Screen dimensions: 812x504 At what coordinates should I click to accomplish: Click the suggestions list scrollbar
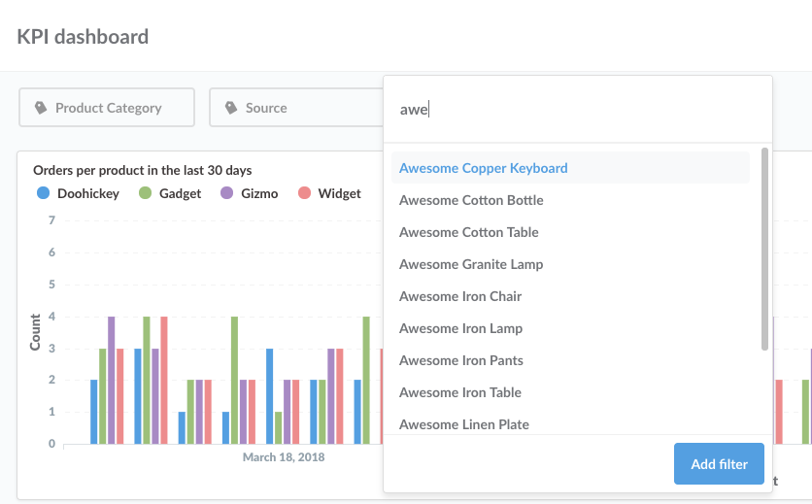764,249
